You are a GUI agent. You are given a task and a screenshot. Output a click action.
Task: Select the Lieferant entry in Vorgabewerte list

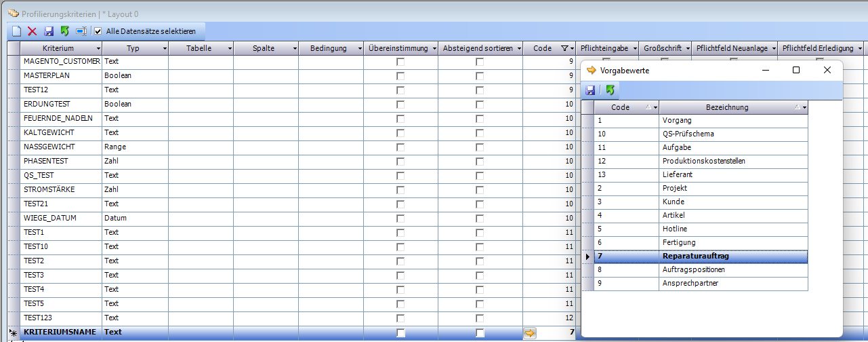[x=733, y=174]
